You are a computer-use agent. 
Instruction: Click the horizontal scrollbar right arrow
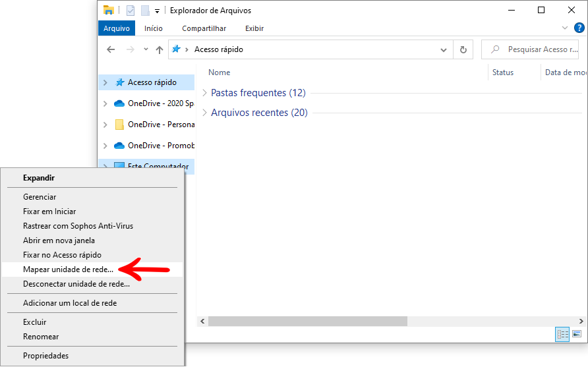581,322
